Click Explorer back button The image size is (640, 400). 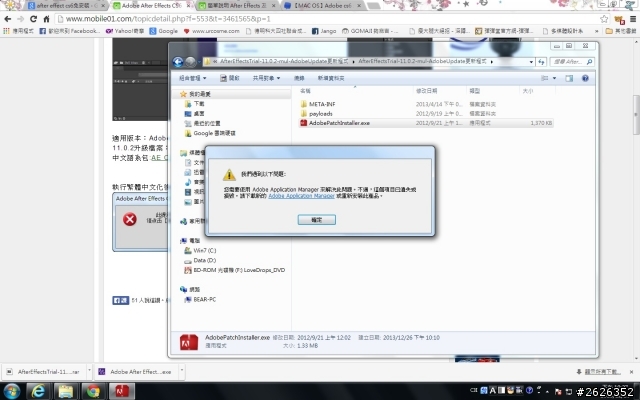pyautogui.click(x=178, y=62)
